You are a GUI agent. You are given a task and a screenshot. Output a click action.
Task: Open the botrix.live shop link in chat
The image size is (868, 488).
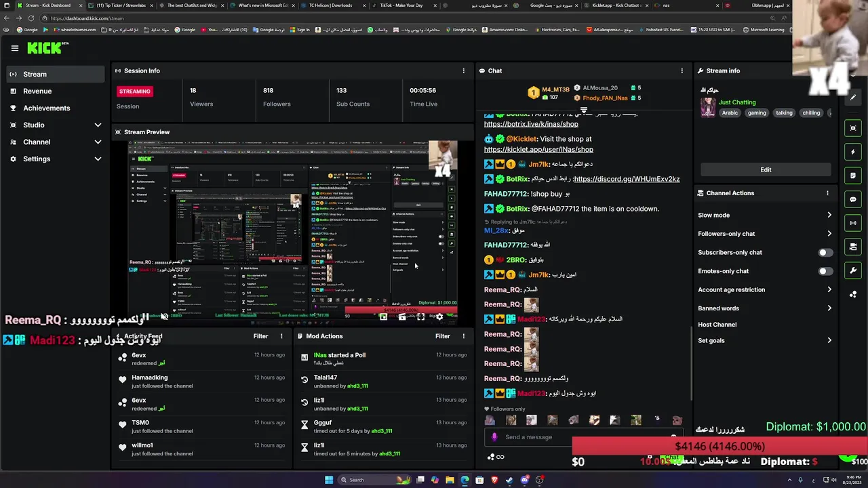coord(531,124)
